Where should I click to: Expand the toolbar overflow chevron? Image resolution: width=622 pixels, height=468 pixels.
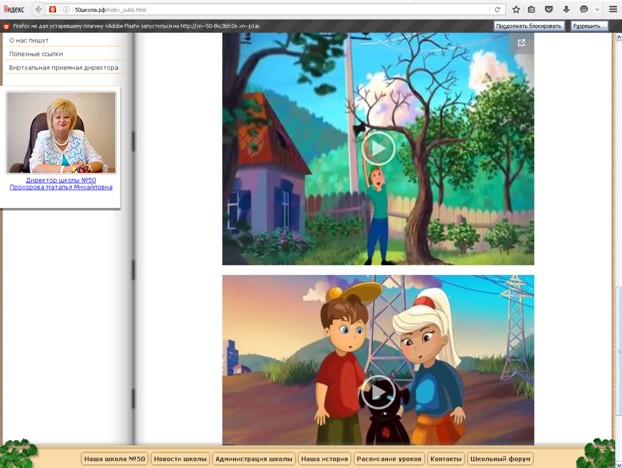click(597, 10)
